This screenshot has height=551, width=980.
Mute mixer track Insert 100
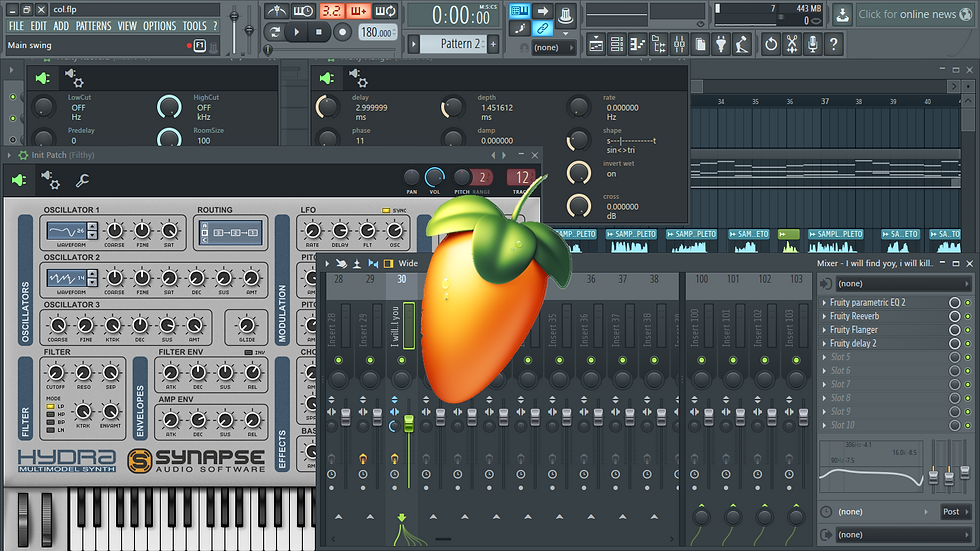point(701,360)
